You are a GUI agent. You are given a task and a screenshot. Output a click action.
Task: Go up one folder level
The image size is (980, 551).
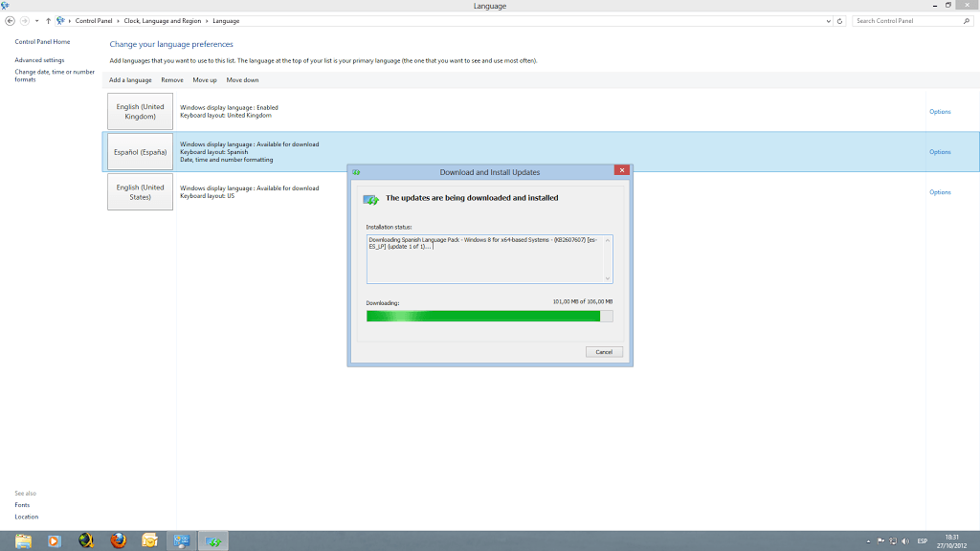click(x=48, y=21)
